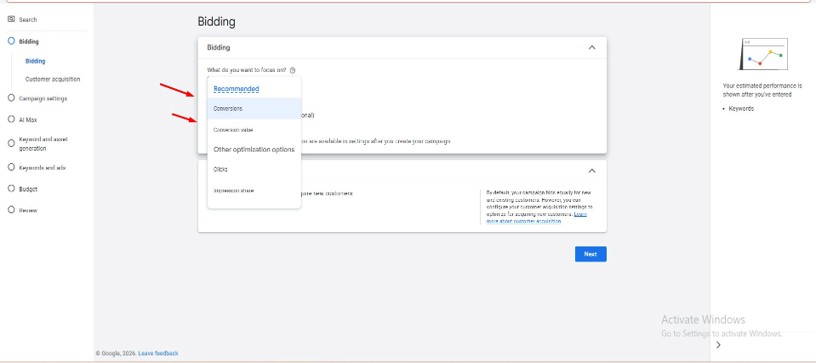This screenshot has height=363, width=816.
Task: Select the Review step circle
Action: point(11,210)
